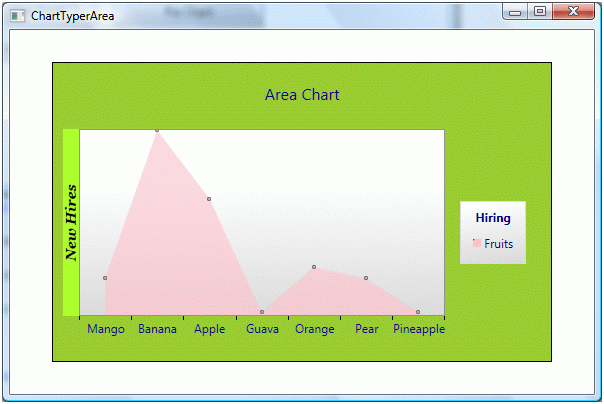Click the Pear axis label
Image resolution: width=604 pixels, height=404 pixels.
point(367,329)
